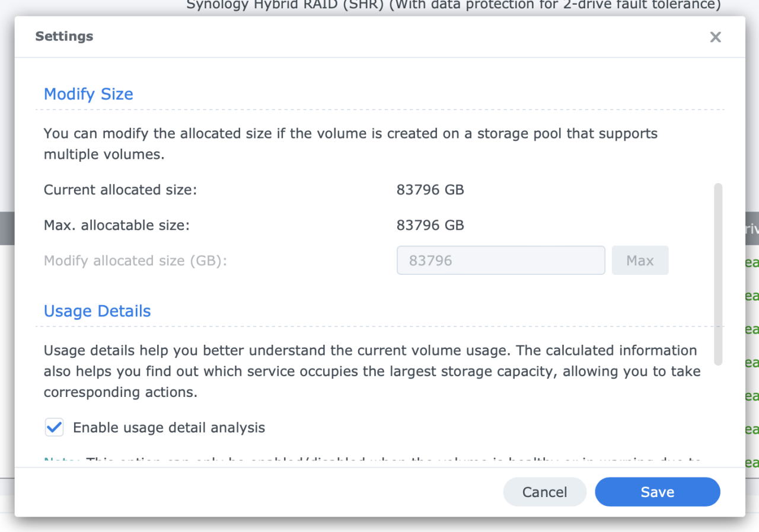Click the multiple volumes description paragraph
Screen dimensions: 759x532
[x=350, y=143]
